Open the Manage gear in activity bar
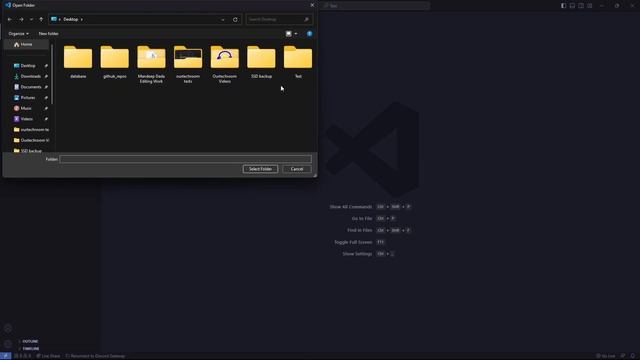Viewport: 640px width, 360px height. pos(8,344)
